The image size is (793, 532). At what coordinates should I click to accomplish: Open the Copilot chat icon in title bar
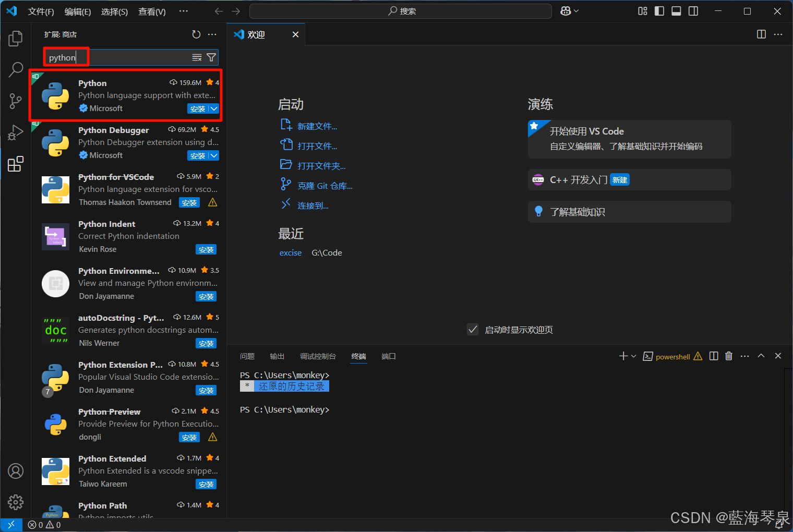[x=565, y=11]
